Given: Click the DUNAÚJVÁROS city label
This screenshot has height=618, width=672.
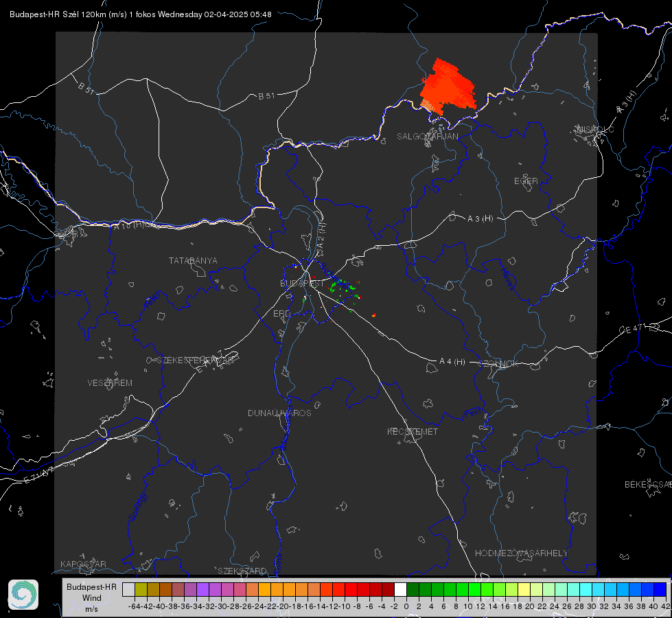Looking at the screenshot, I should tap(279, 413).
